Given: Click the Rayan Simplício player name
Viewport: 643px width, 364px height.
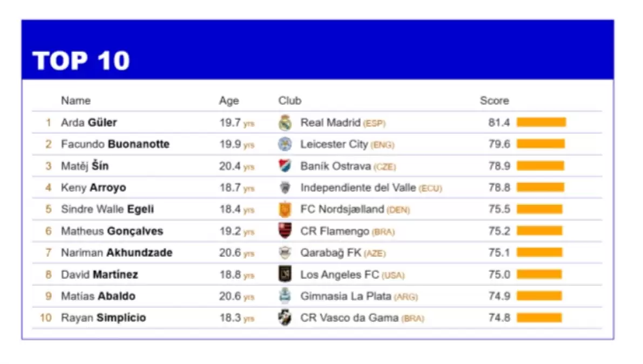Looking at the screenshot, I should [103, 318].
